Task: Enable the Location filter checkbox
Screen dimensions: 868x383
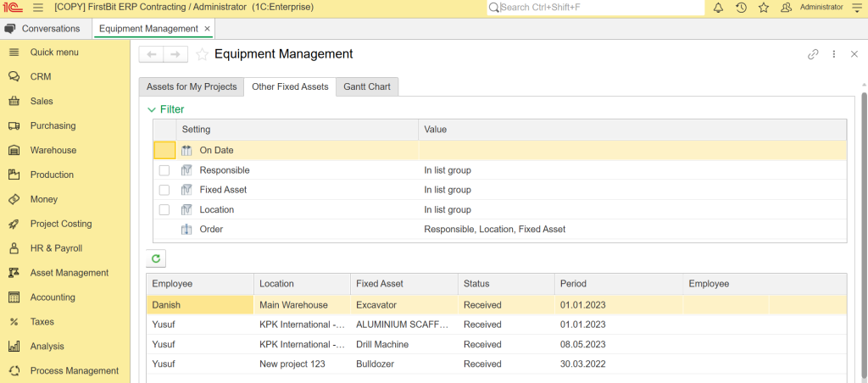Action: [x=164, y=210]
